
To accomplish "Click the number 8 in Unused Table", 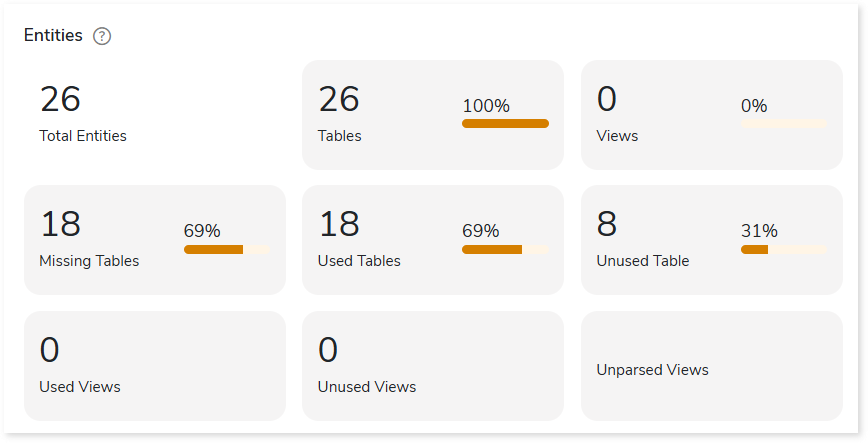I will pyautogui.click(x=607, y=224).
